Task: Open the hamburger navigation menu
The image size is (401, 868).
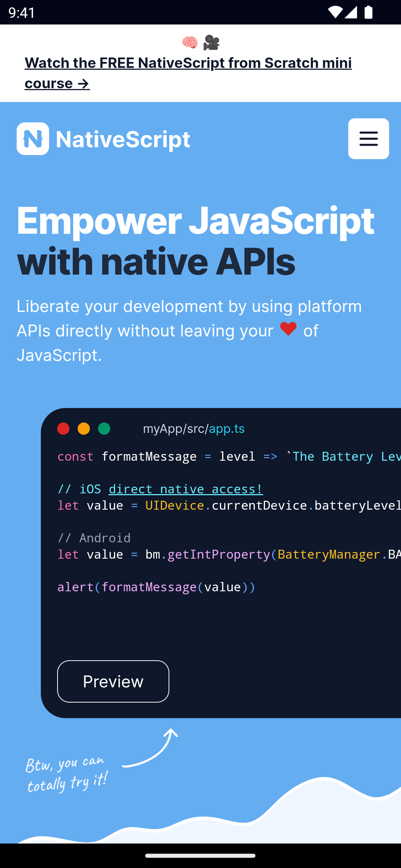Action: pos(368,139)
